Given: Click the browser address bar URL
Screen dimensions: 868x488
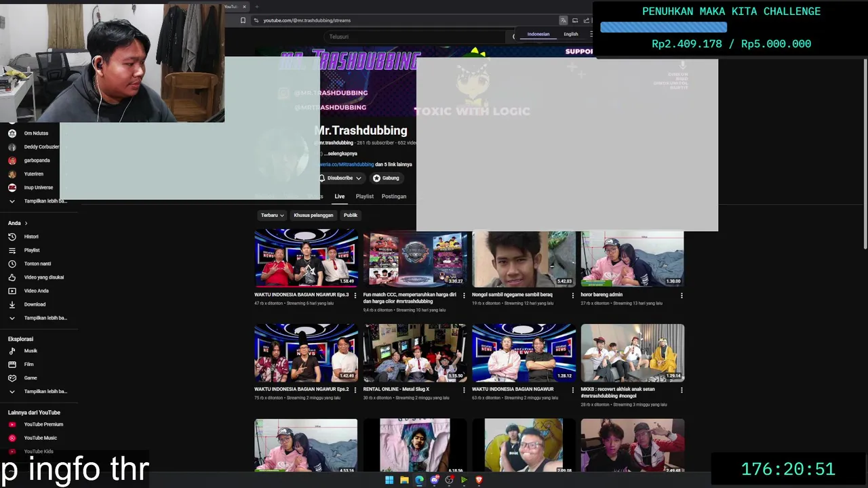Looking at the screenshot, I should [x=307, y=20].
